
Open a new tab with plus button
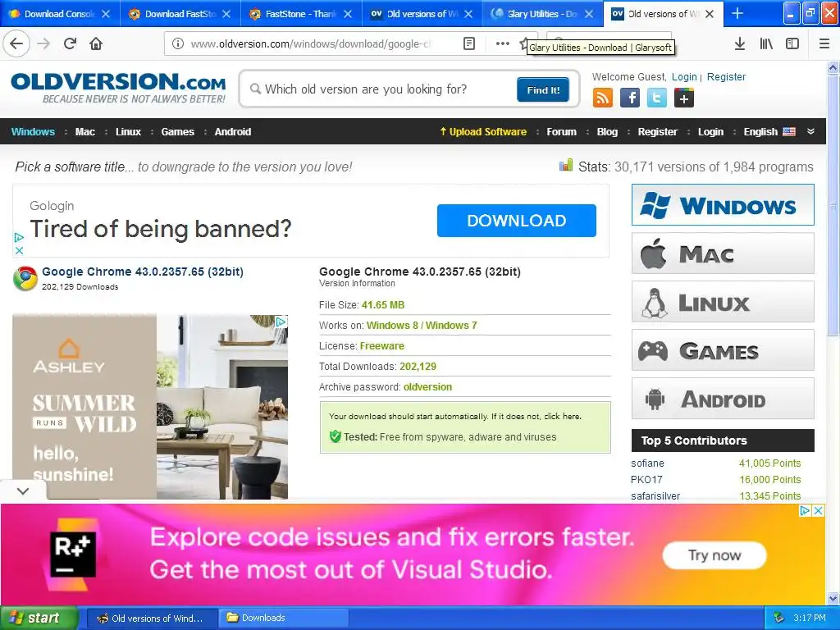click(x=737, y=13)
